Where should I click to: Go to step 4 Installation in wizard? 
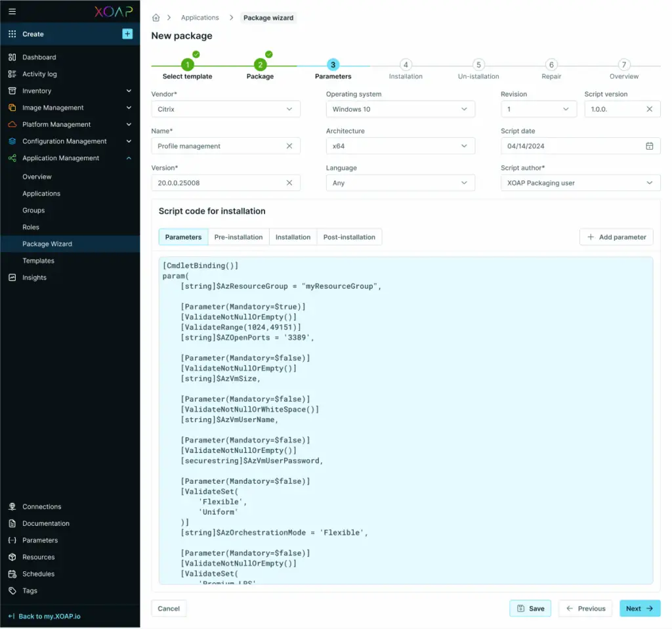coord(406,65)
